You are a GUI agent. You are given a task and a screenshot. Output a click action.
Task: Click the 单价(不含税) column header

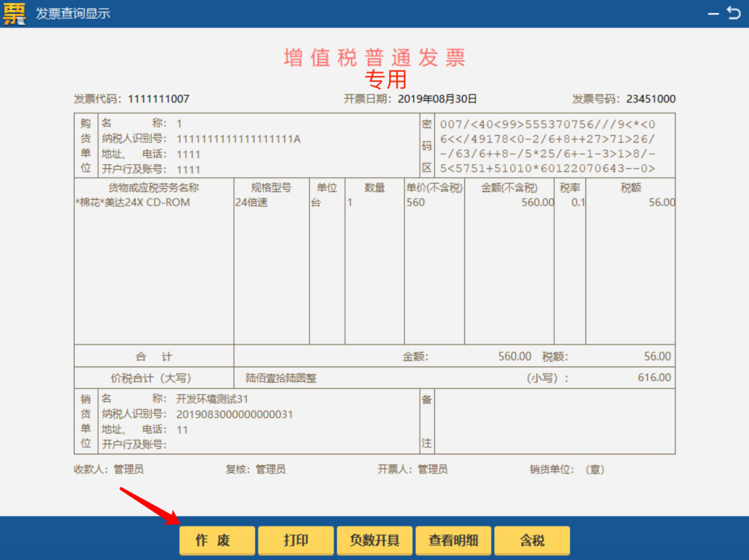point(434,188)
